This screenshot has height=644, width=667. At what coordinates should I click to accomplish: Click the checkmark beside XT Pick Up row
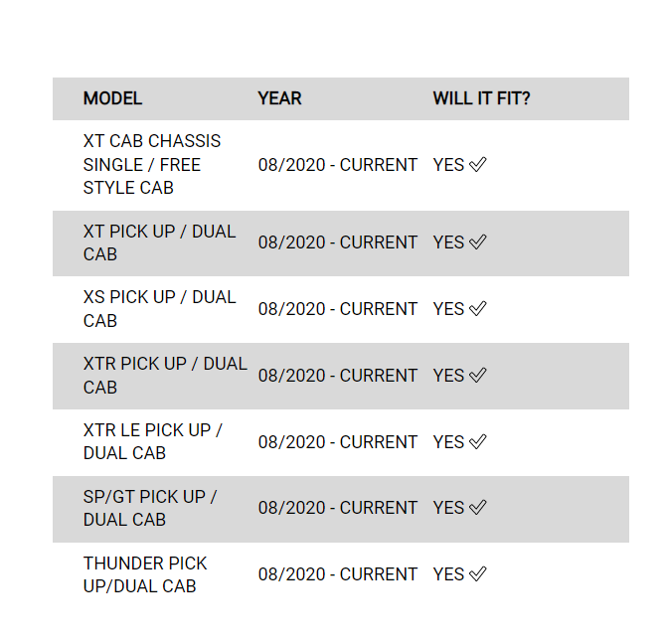click(477, 242)
